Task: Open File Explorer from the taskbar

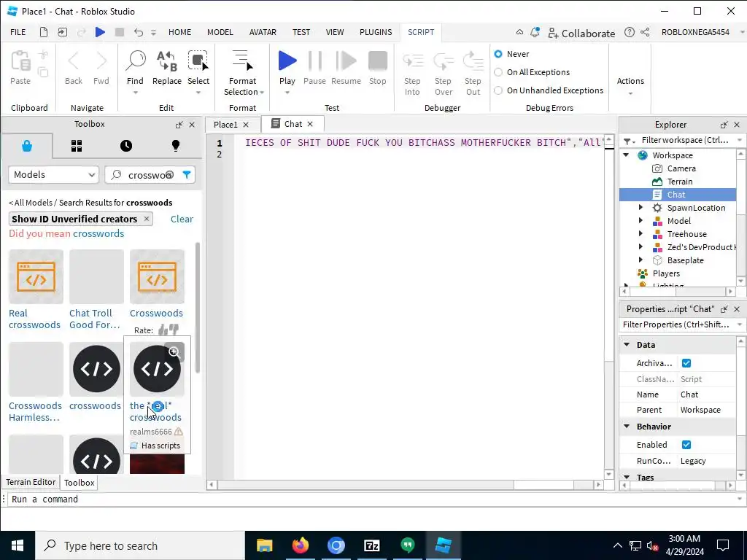Action: pos(264,545)
